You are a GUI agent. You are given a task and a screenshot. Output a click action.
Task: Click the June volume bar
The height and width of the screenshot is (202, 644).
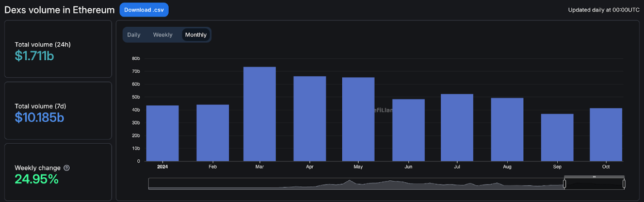tap(408, 130)
